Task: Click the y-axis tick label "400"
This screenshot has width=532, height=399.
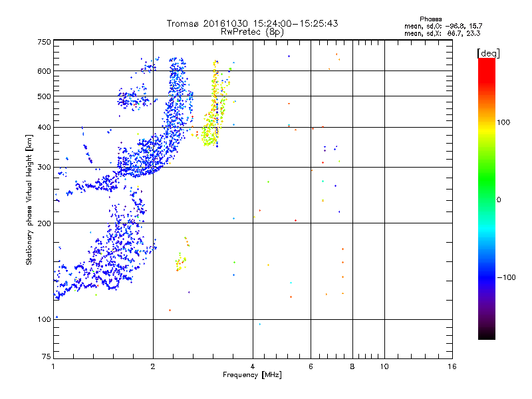Action: 44,128
